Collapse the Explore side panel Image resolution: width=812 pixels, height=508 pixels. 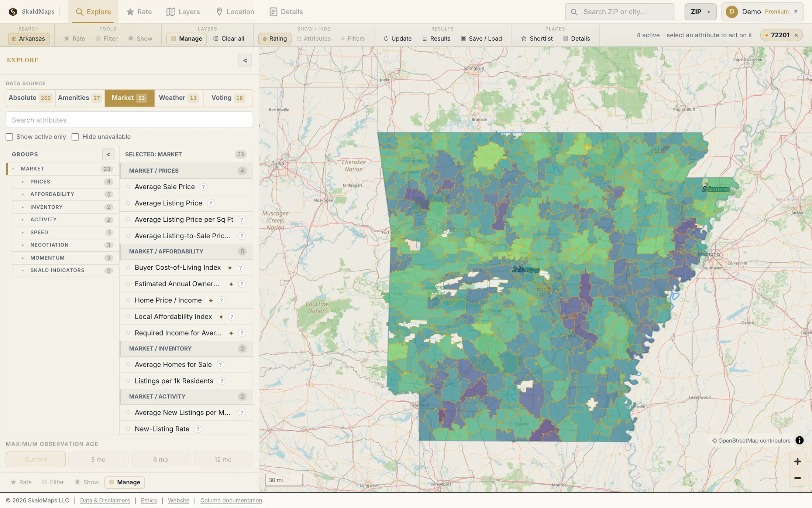pyautogui.click(x=245, y=61)
